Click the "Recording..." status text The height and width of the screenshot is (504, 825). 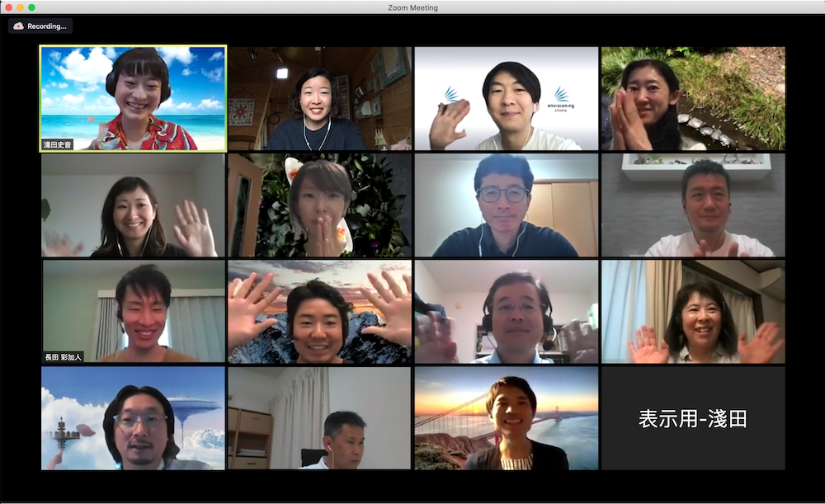tap(46, 26)
